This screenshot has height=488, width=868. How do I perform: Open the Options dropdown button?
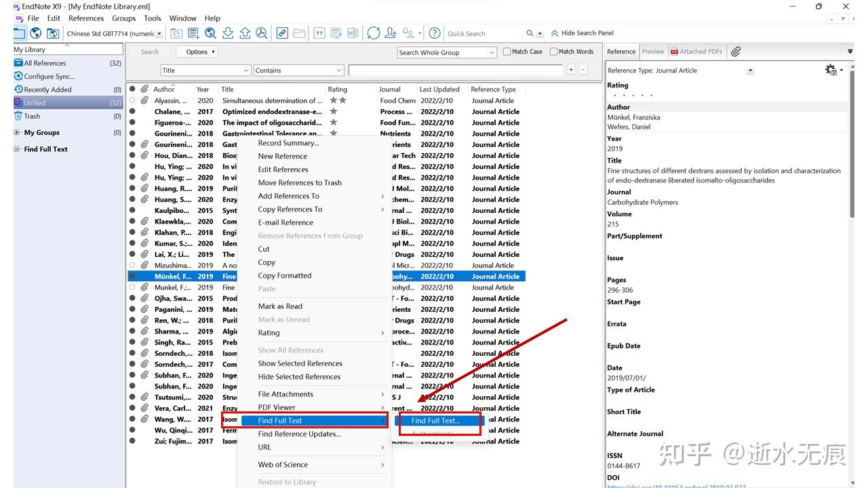coord(197,52)
